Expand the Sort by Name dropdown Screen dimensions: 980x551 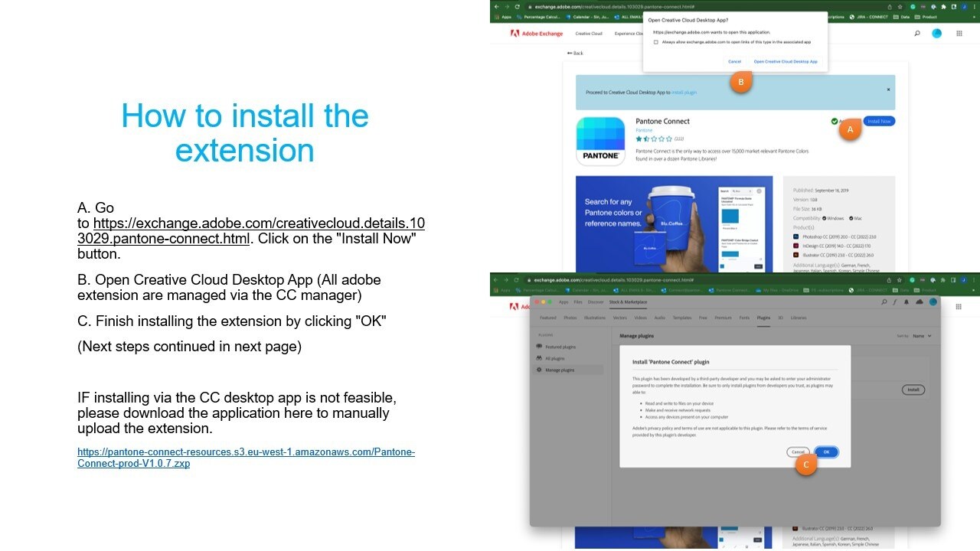922,336
